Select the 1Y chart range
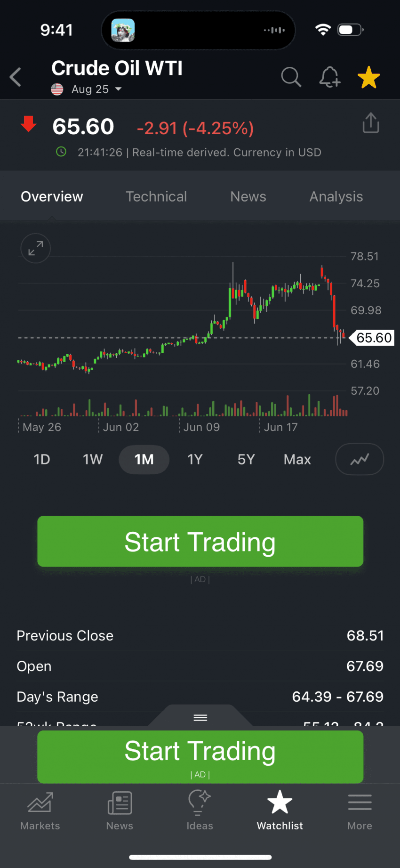 195,459
